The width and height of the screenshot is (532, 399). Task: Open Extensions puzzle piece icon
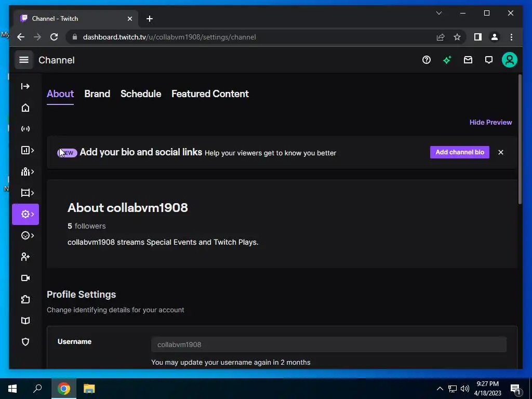[25, 299]
